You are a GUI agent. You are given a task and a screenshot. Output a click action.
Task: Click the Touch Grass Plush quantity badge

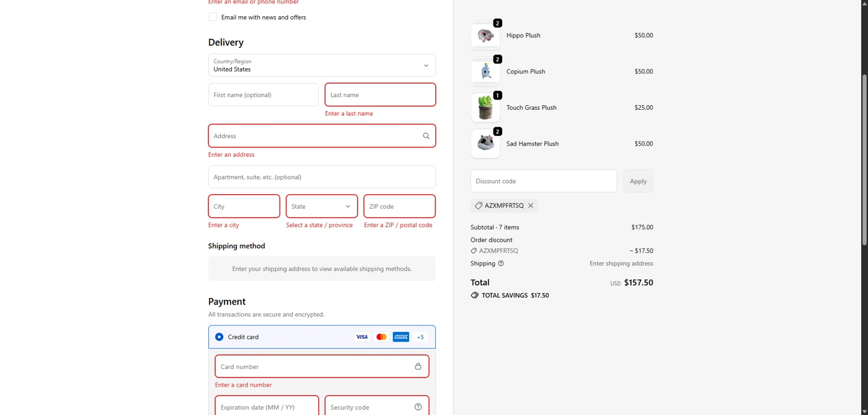tap(498, 95)
